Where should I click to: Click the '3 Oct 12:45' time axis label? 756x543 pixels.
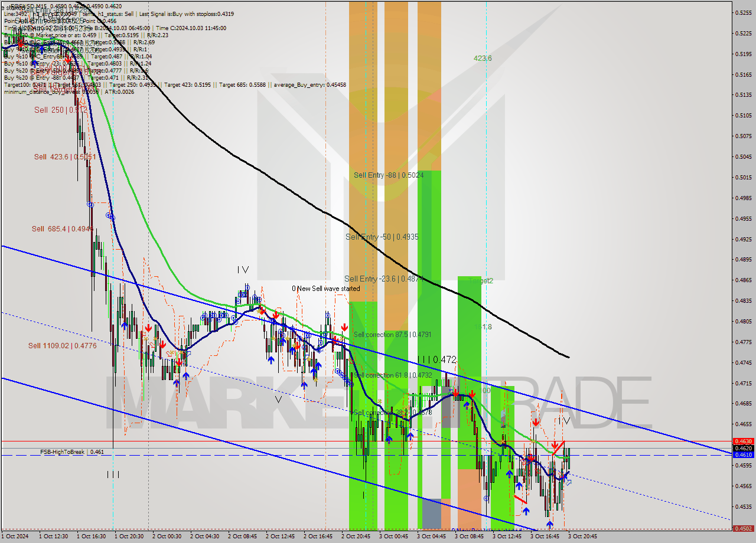(x=507, y=537)
